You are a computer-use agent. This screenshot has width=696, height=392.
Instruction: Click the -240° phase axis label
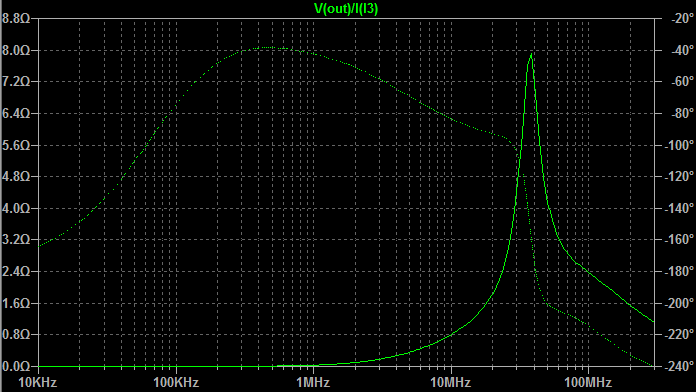click(679, 366)
